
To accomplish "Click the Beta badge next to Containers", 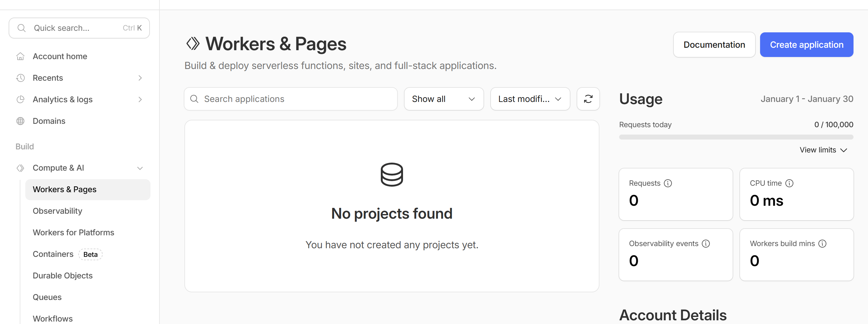I will point(90,254).
